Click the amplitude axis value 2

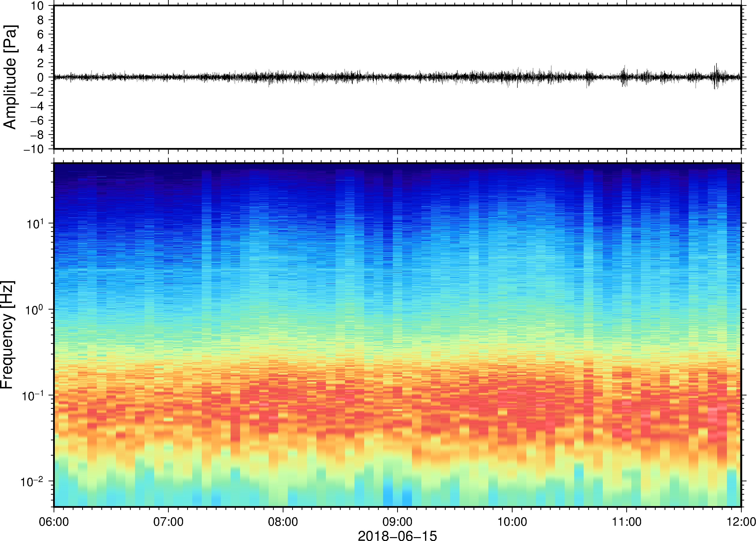[41, 63]
